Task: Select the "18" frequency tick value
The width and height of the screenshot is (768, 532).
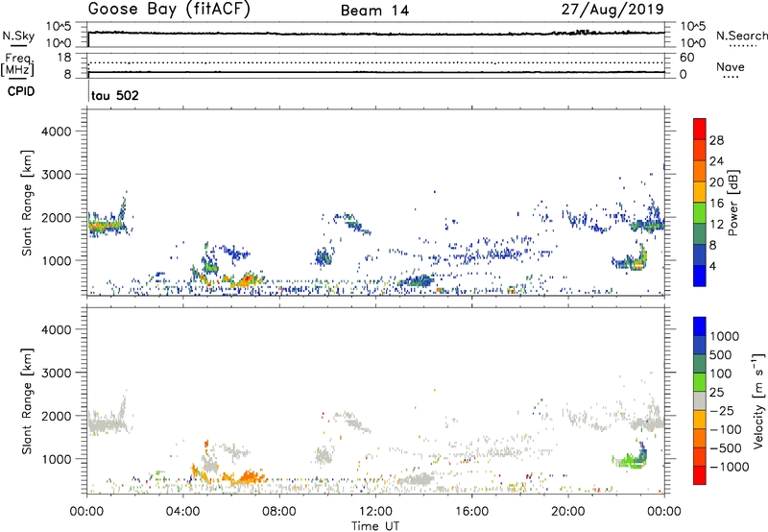Action: tap(64, 58)
